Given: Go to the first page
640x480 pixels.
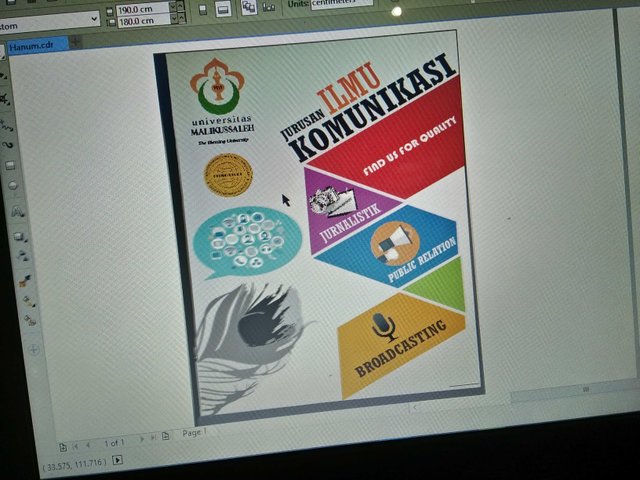Looking at the screenshot, I should pyautogui.click(x=75, y=447).
